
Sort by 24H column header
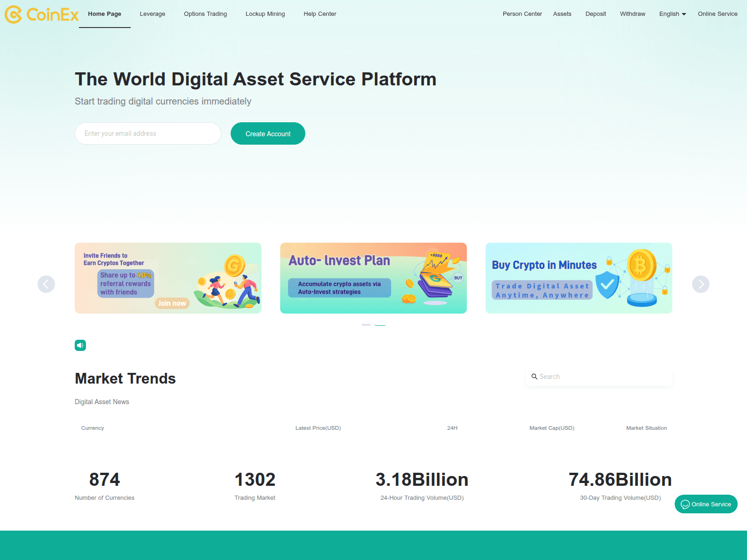click(452, 428)
